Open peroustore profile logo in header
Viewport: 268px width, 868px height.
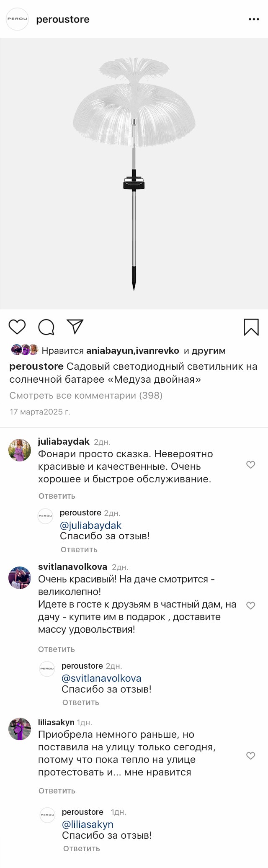click(17, 19)
